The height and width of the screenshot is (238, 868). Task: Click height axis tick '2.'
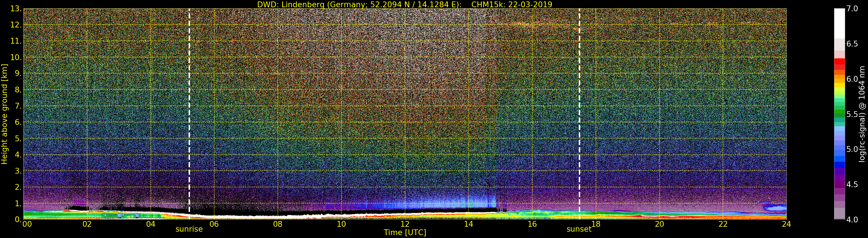[18, 187]
